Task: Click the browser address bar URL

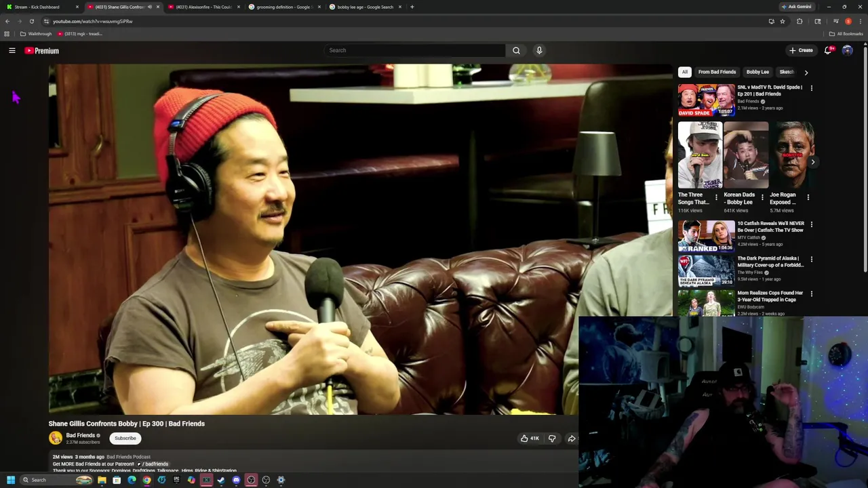Action: [x=93, y=21]
